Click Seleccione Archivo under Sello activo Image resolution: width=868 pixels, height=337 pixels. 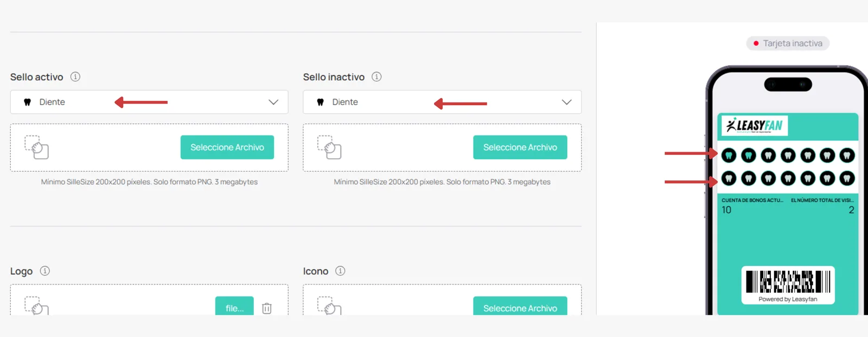[227, 147]
